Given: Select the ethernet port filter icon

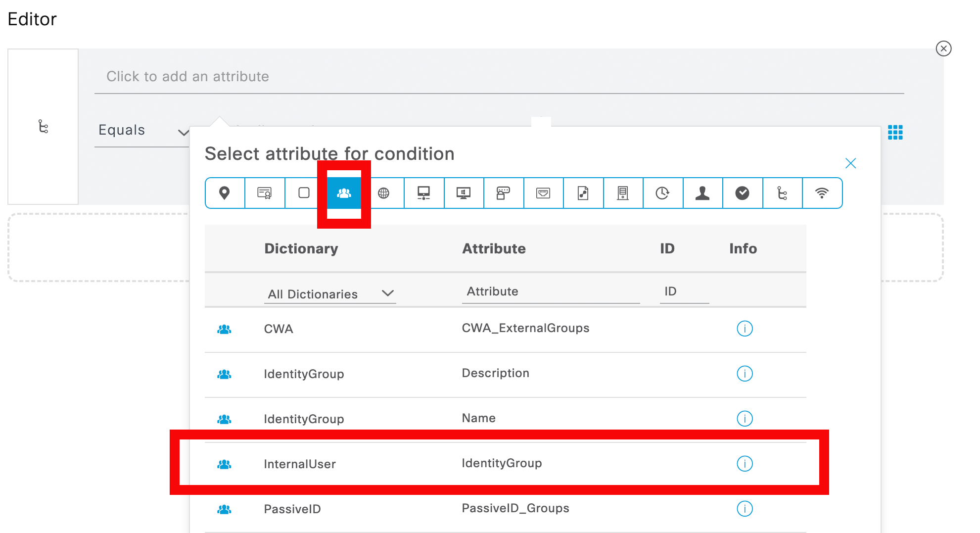Looking at the screenshot, I should coord(543,193).
